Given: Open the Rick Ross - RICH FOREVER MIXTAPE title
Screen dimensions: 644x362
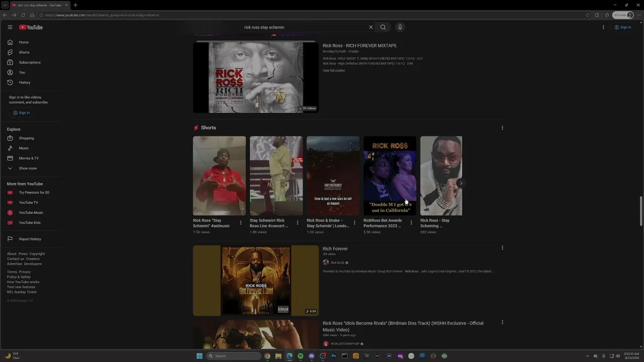Looking at the screenshot, I should [360, 46].
